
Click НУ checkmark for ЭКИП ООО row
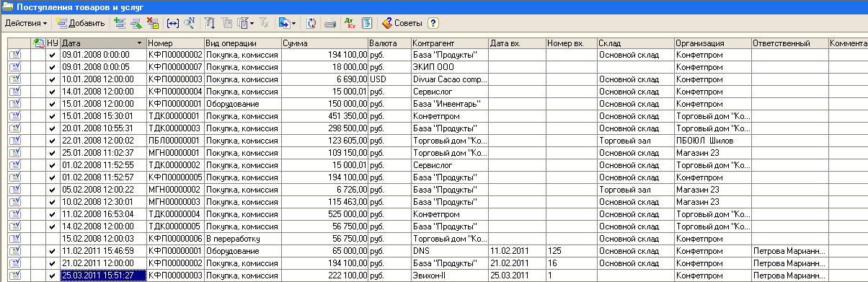[x=53, y=67]
